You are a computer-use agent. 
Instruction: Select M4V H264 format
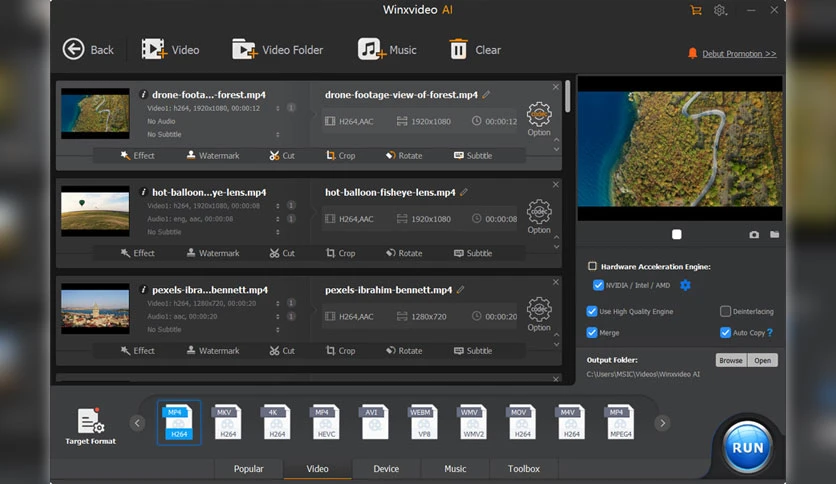[571, 422]
